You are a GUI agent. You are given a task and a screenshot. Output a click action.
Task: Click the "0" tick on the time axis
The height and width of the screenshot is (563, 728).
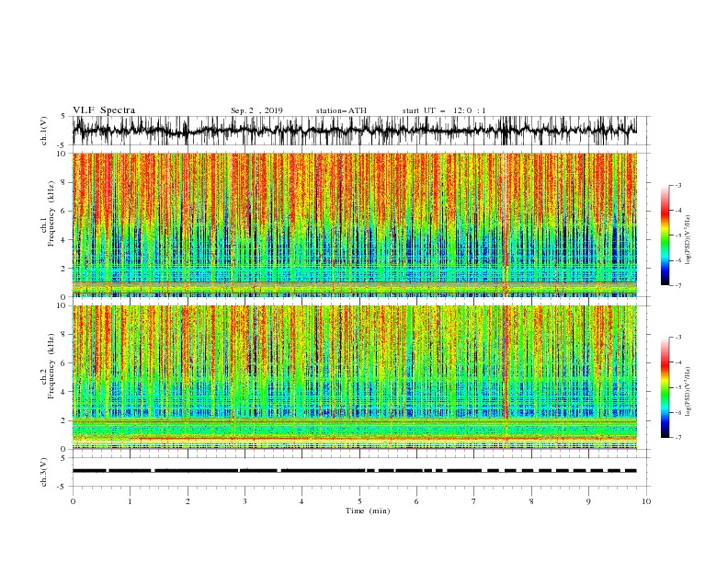point(73,501)
